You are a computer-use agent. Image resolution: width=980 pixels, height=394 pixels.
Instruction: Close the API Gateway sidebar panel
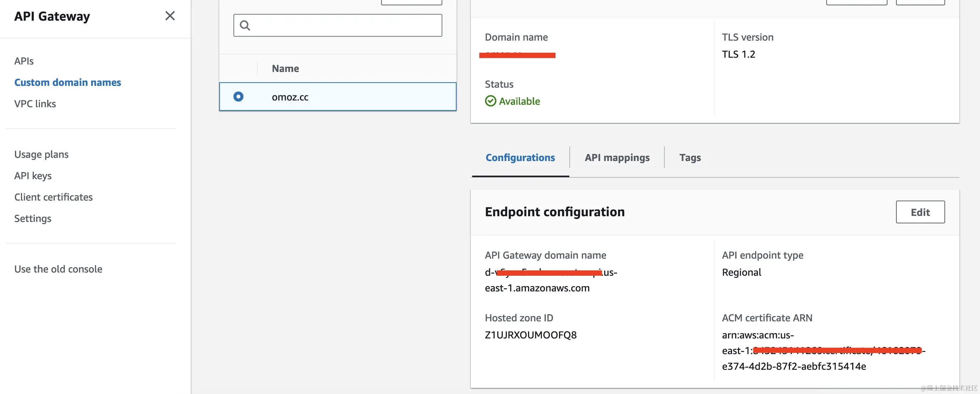[170, 16]
